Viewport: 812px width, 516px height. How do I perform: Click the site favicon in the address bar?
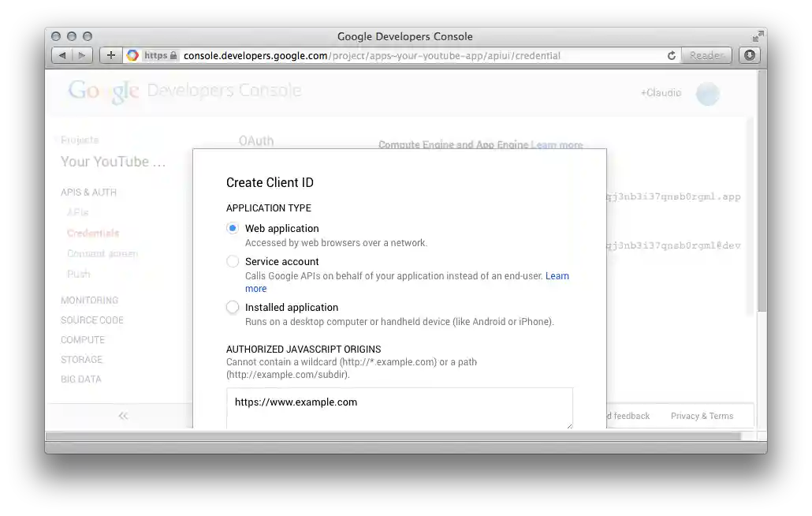click(131, 55)
